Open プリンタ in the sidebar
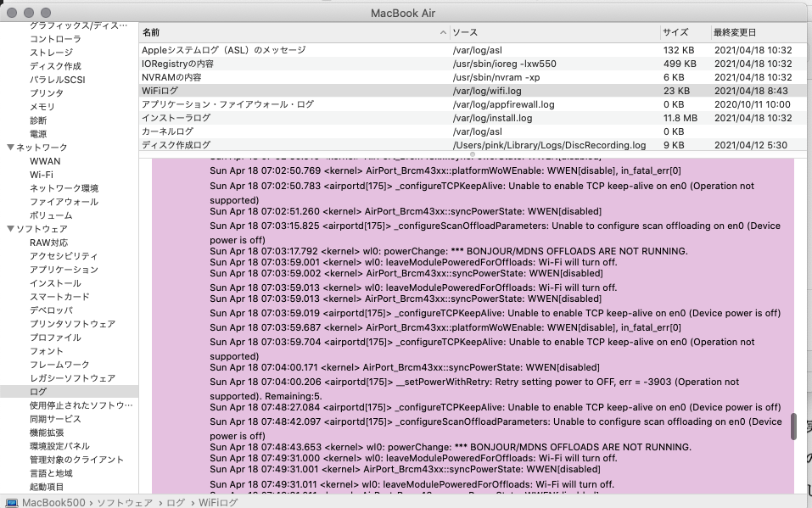 coord(47,93)
